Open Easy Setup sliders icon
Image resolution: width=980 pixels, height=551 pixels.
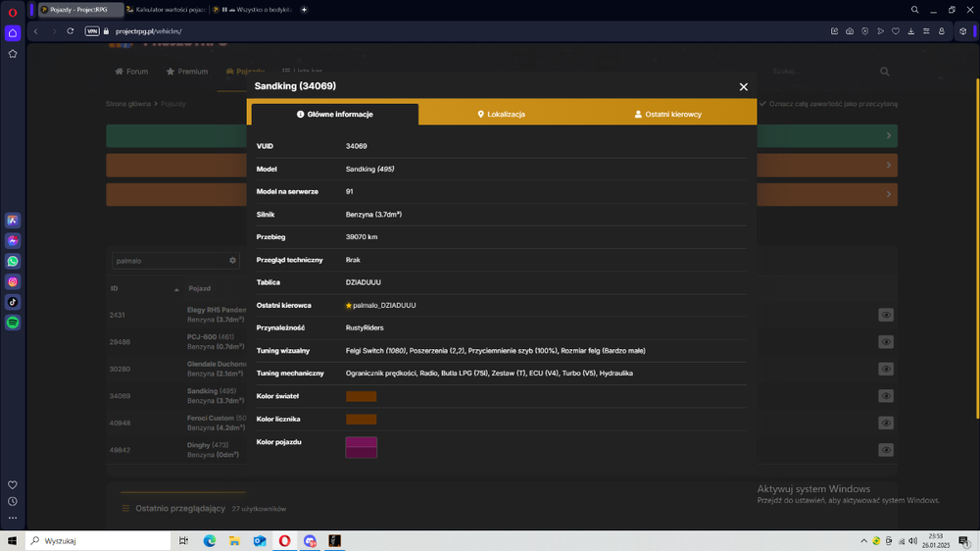coord(926,31)
